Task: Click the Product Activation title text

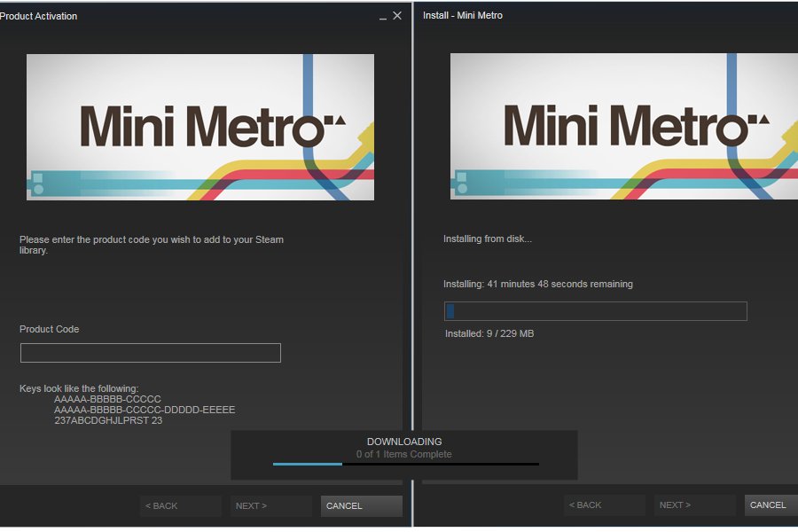Action: (x=38, y=16)
